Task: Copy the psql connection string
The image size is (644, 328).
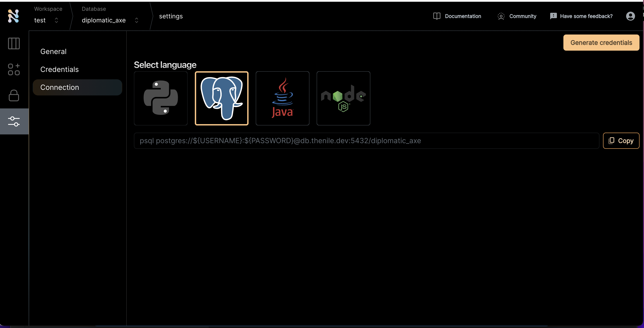Action: pyautogui.click(x=621, y=141)
